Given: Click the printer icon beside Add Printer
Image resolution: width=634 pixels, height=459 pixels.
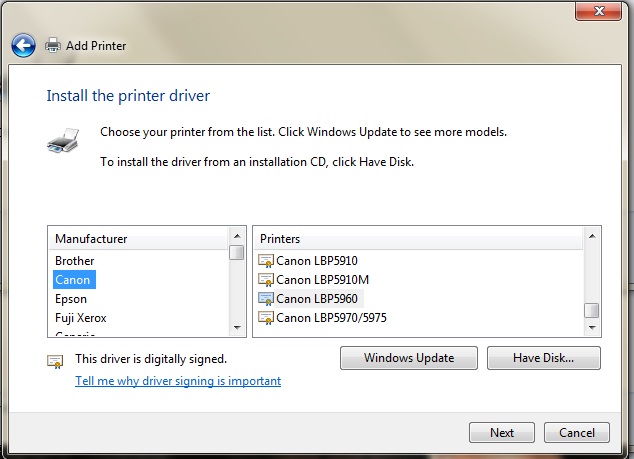Looking at the screenshot, I should (53, 45).
